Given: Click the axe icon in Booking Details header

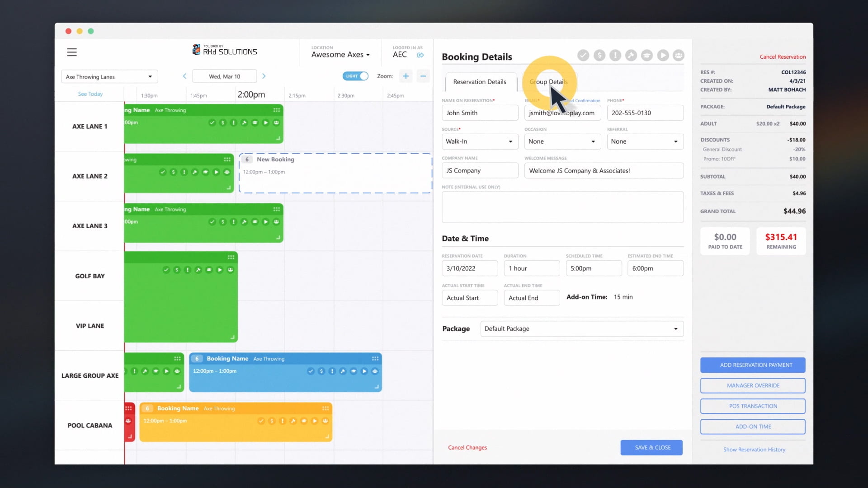Looking at the screenshot, I should coord(631,55).
